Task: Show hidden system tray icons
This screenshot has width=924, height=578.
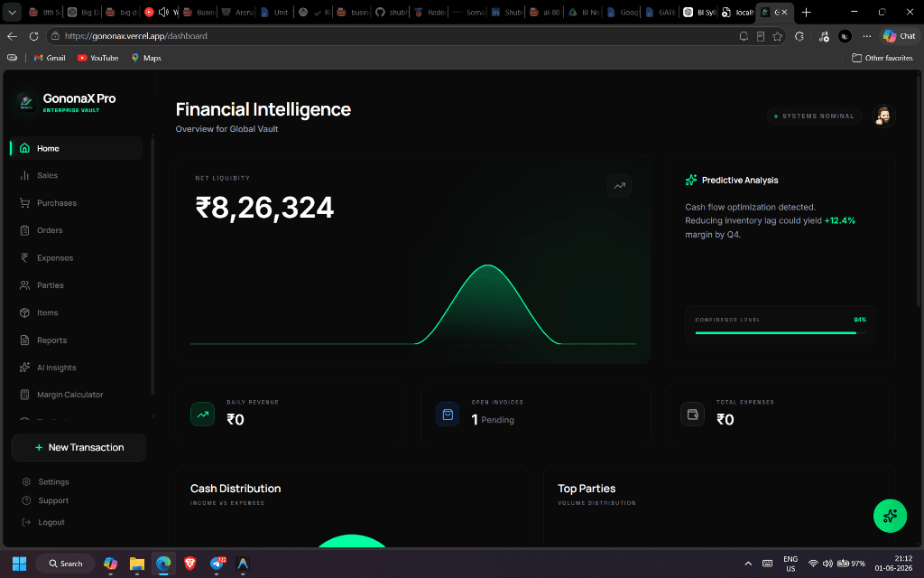Action: click(748, 564)
